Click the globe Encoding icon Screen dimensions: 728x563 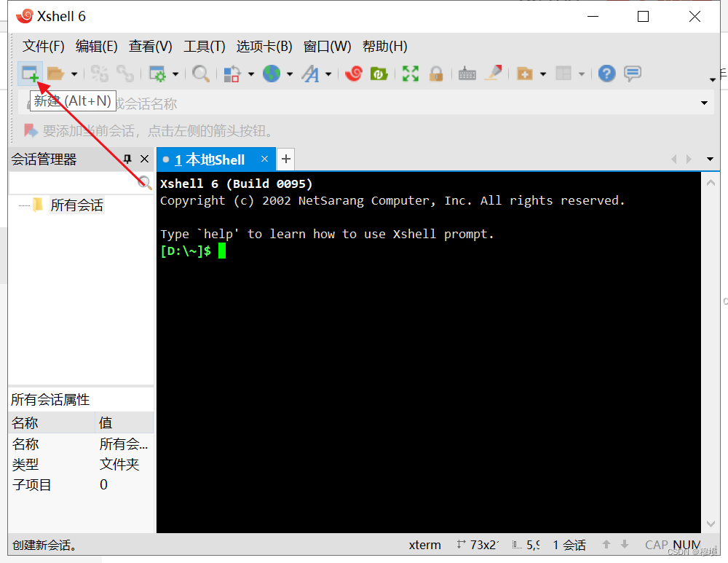272,74
